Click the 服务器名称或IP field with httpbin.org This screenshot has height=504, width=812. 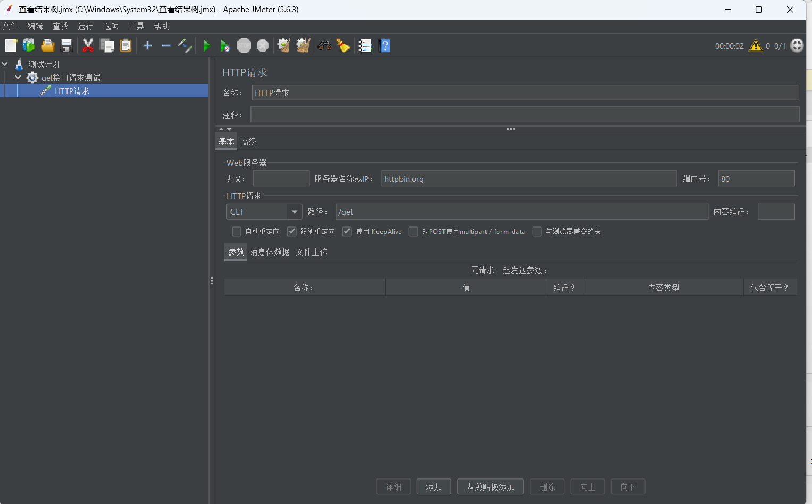tap(529, 179)
